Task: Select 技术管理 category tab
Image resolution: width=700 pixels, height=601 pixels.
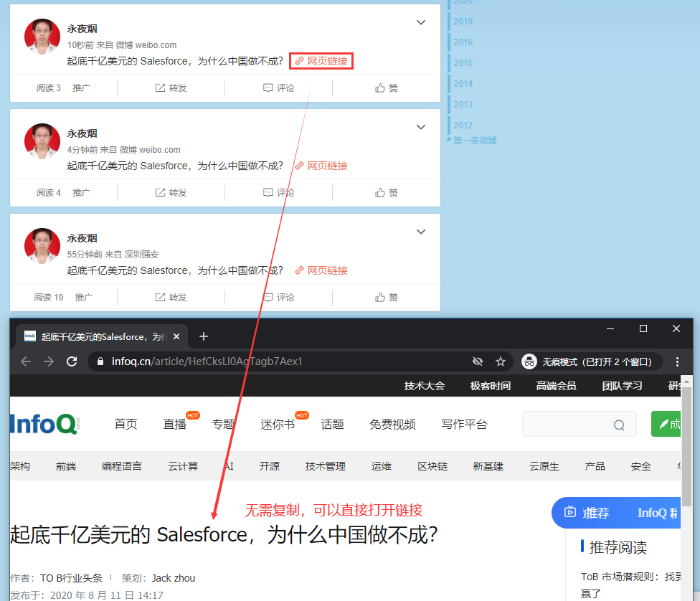Action: click(x=326, y=466)
